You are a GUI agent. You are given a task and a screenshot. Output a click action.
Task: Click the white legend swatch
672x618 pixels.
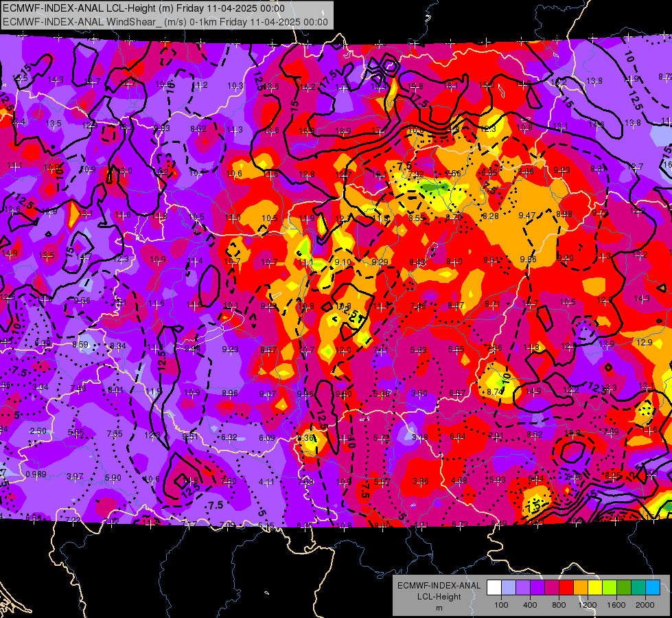pos(494,588)
